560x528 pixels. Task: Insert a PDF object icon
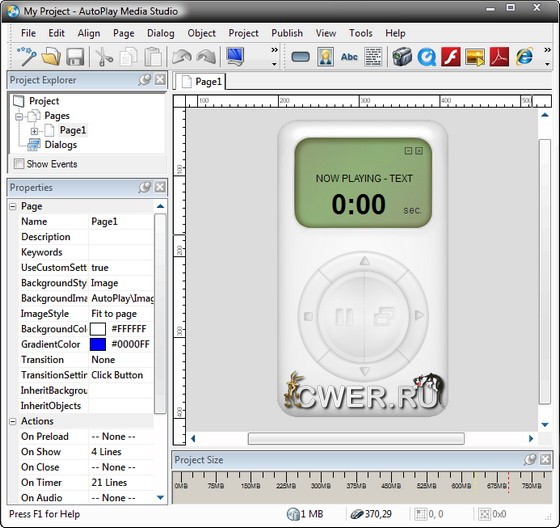click(x=499, y=56)
